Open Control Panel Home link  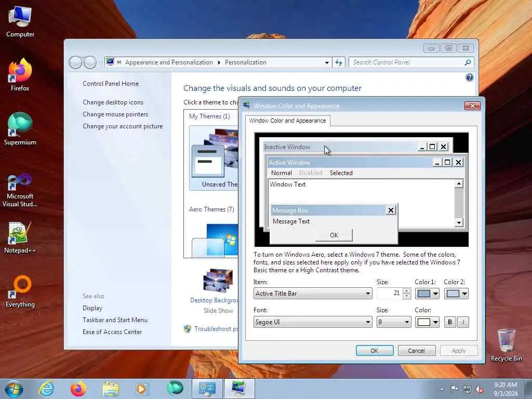[x=111, y=84]
